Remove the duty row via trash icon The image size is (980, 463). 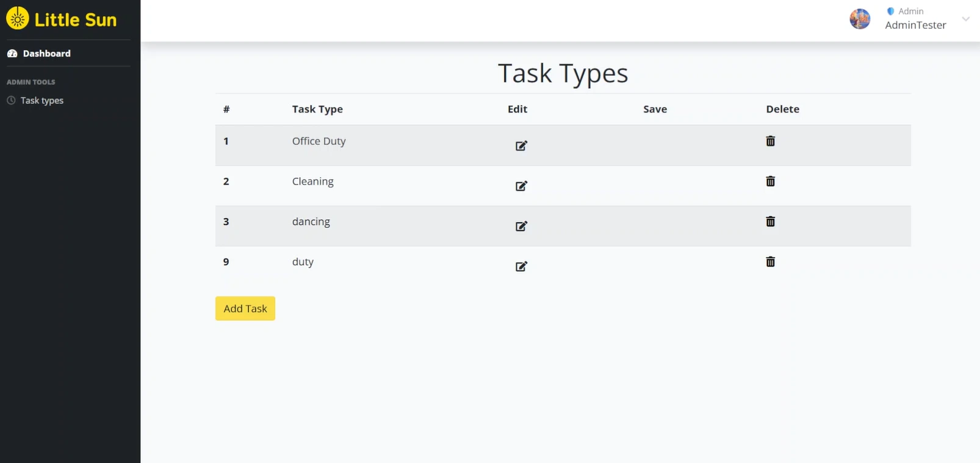pyautogui.click(x=770, y=262)
